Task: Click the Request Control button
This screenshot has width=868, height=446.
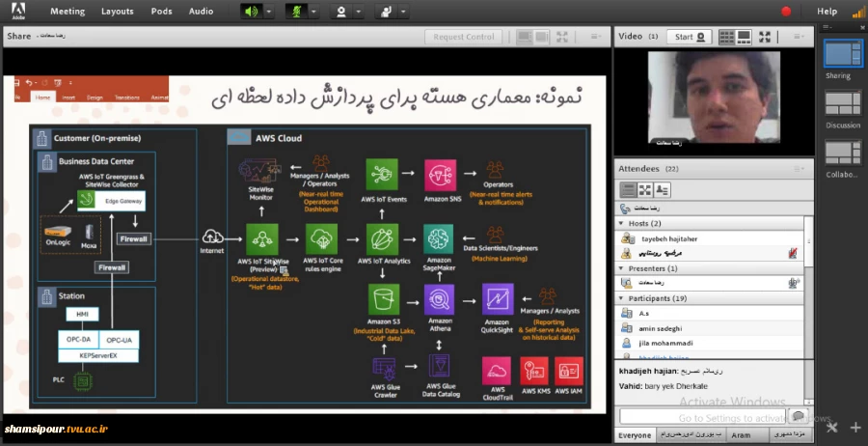Action: 463,37
